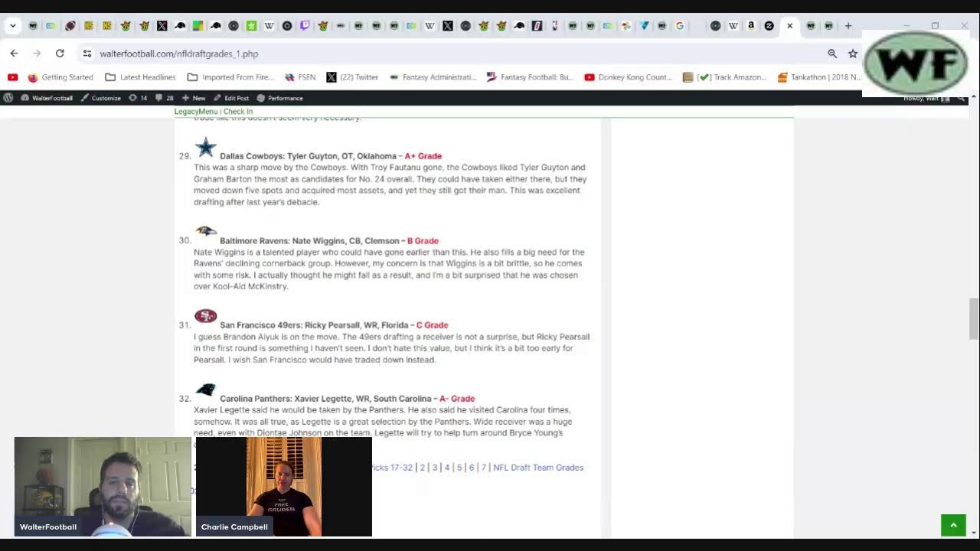Viewport: 980px width, 551px height.
Task: Click the Baltimore Ravens: Nate Wiggins heading
Action: pos(309,241)
